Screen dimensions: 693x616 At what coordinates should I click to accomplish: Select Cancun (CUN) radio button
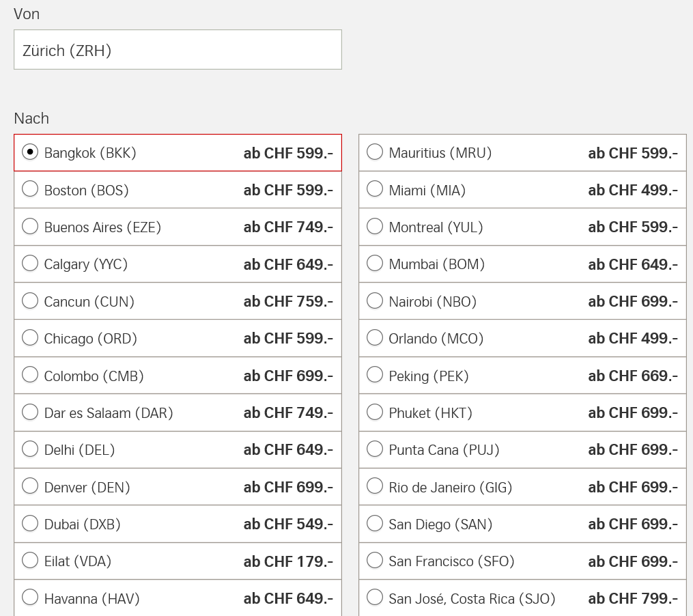30,300
